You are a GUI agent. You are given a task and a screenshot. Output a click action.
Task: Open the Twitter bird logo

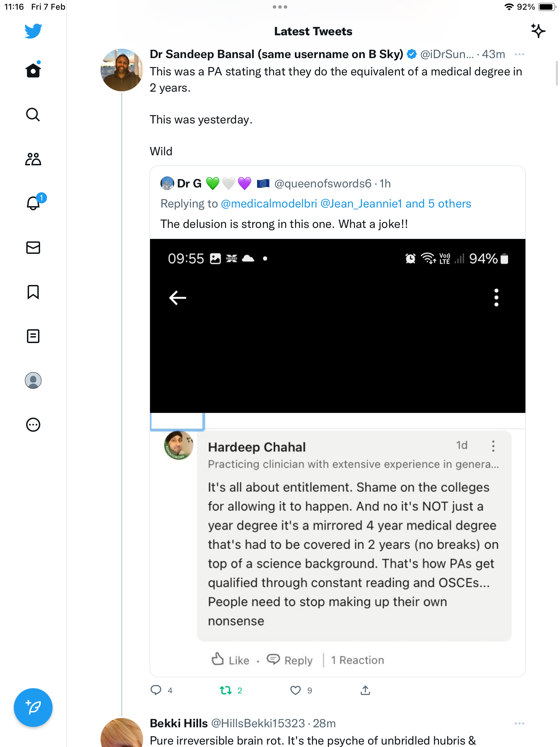[x=33, y=31]
